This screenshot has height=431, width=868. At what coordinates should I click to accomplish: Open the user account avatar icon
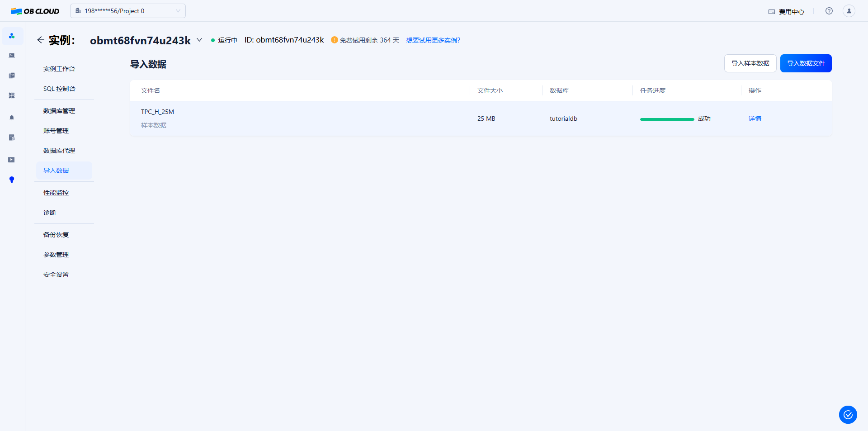pos(849,11)
